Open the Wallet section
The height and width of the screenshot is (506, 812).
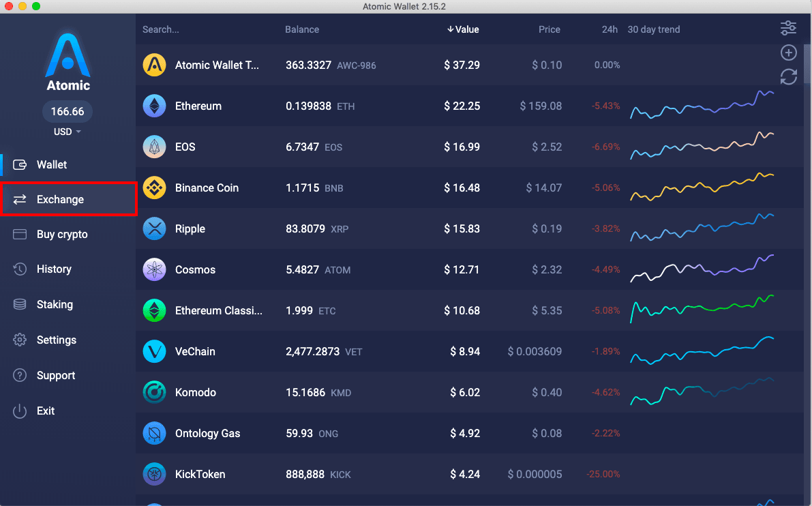[x=68, y=165]
